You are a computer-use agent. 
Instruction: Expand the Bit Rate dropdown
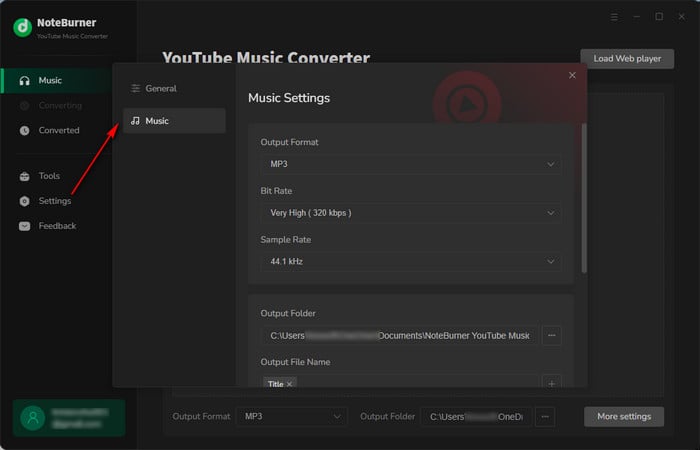pos(410,213)
